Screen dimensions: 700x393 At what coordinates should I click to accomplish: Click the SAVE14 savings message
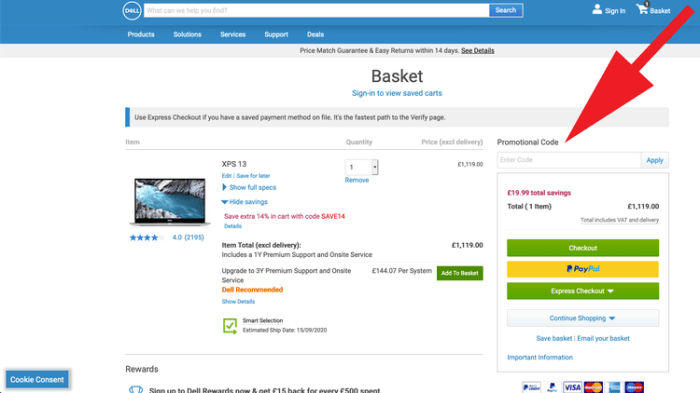tap(284, 216)
